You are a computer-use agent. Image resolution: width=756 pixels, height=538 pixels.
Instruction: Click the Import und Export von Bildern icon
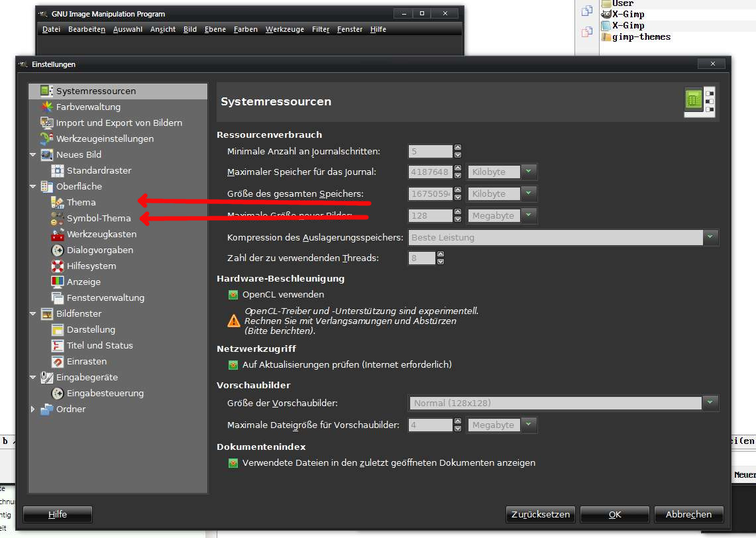(47, 123)
